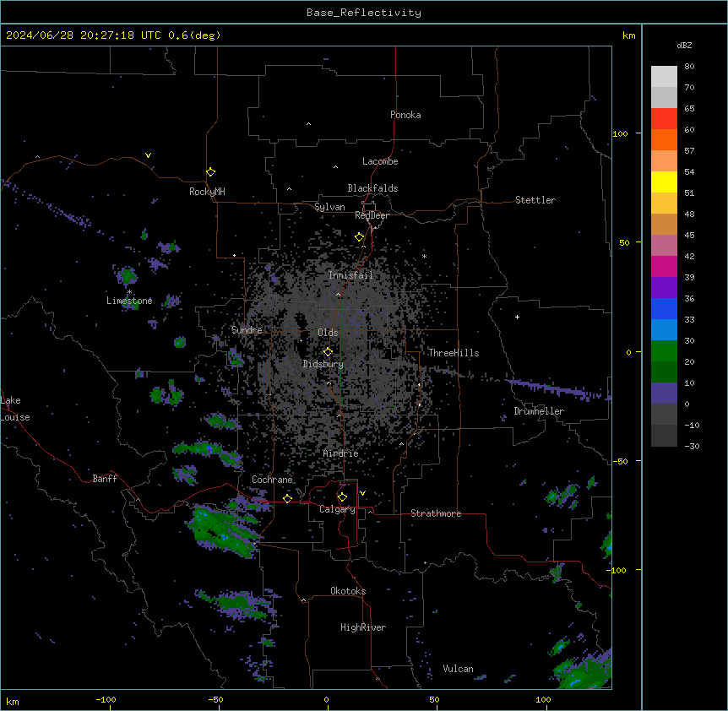This screenshot has height=711, width=728.
Task: Click the km unit label at top right
Action: [x=628, y=35]
